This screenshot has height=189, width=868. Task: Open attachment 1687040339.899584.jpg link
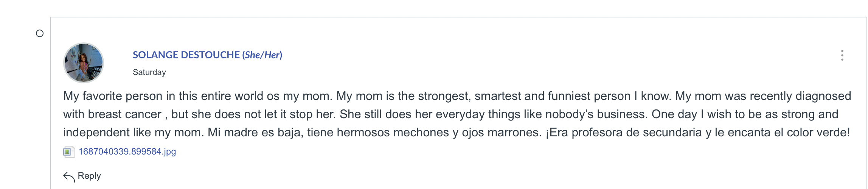tap(127, 152)
